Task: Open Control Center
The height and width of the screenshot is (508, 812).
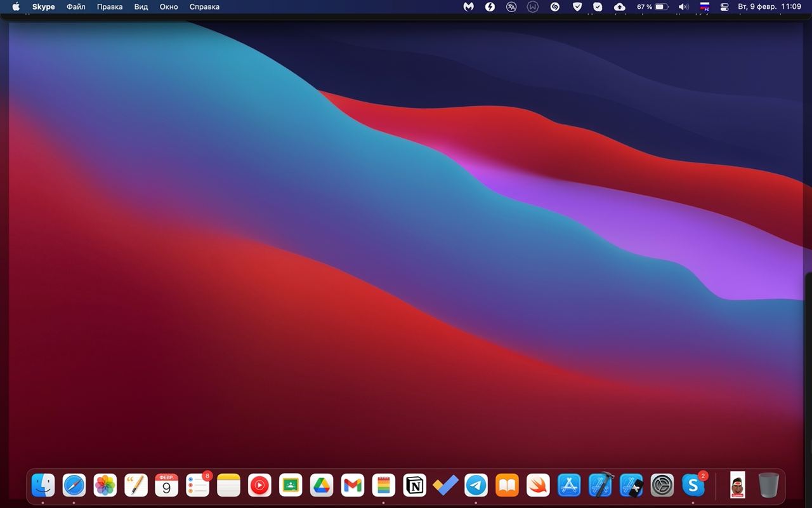Action: coord(724,6)
